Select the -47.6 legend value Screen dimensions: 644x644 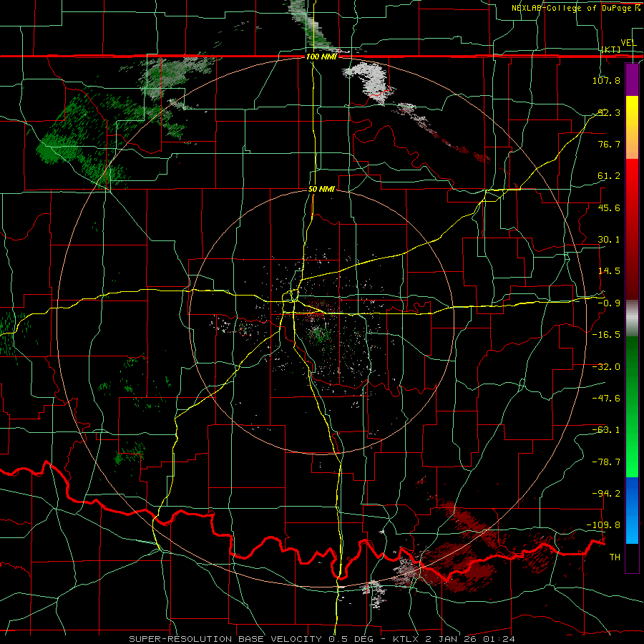point(606,399)
